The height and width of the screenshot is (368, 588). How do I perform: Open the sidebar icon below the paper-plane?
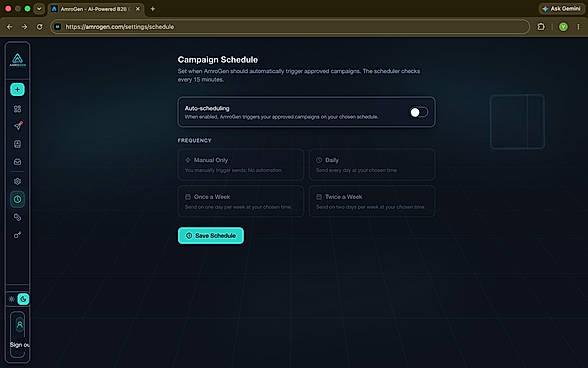(17, 144)
